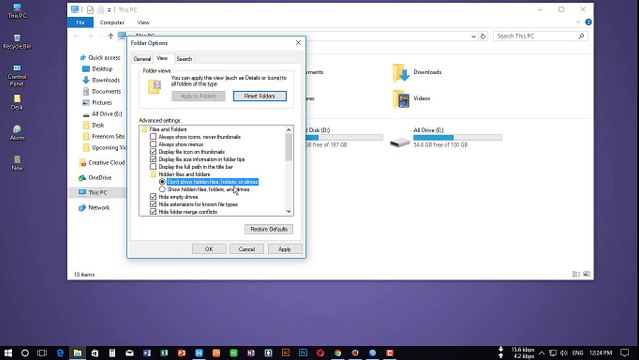Toggle Always show menus checkbox
Screen dimensions: 639x360
tap(153, 144)
